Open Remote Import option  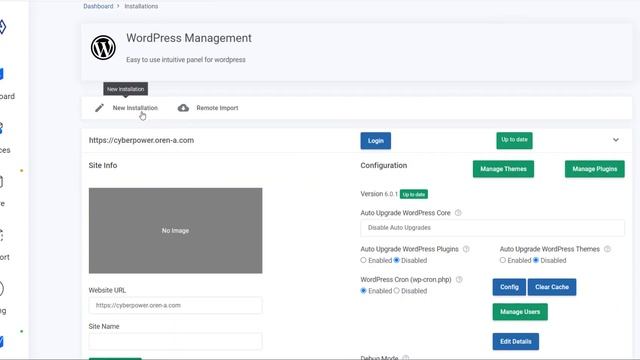217,108
